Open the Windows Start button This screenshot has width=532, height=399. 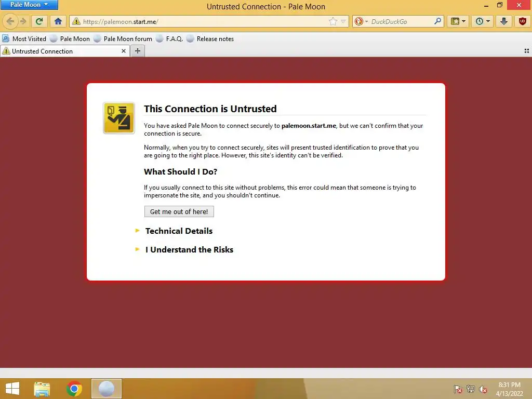[12, 389]
